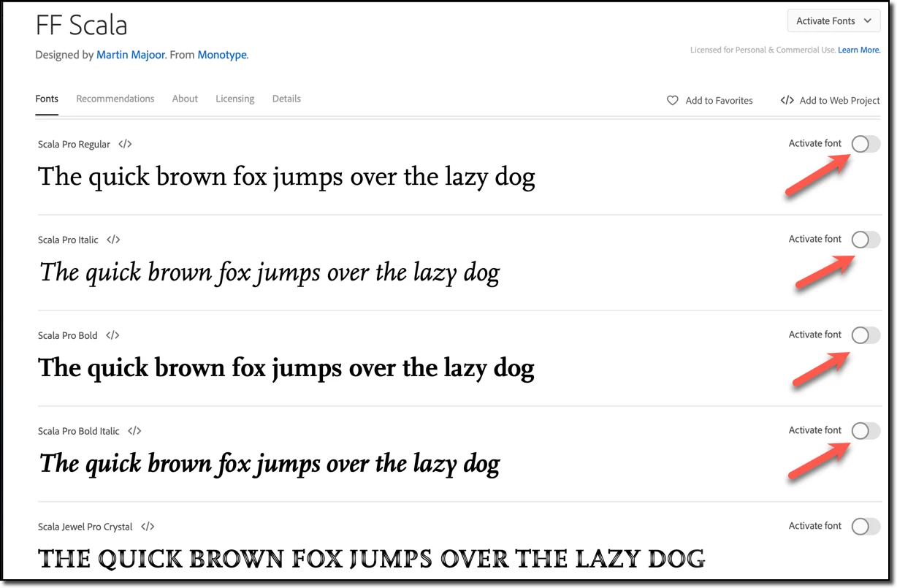
Task: Click the Scala Pro Italic sample sentence
Action: point(270,273)
